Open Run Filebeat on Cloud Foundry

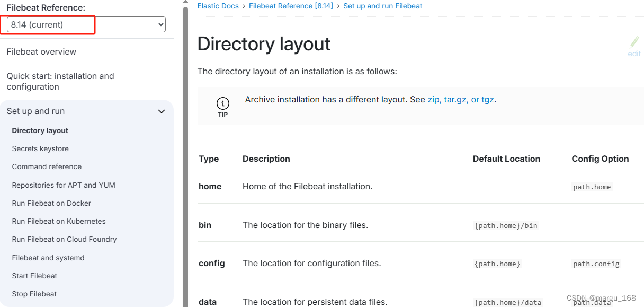point(64,239)
